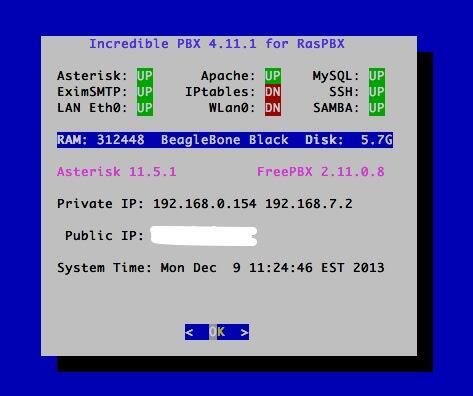Click the time 11:24:46 EST 2013

[x=317, y=268]
